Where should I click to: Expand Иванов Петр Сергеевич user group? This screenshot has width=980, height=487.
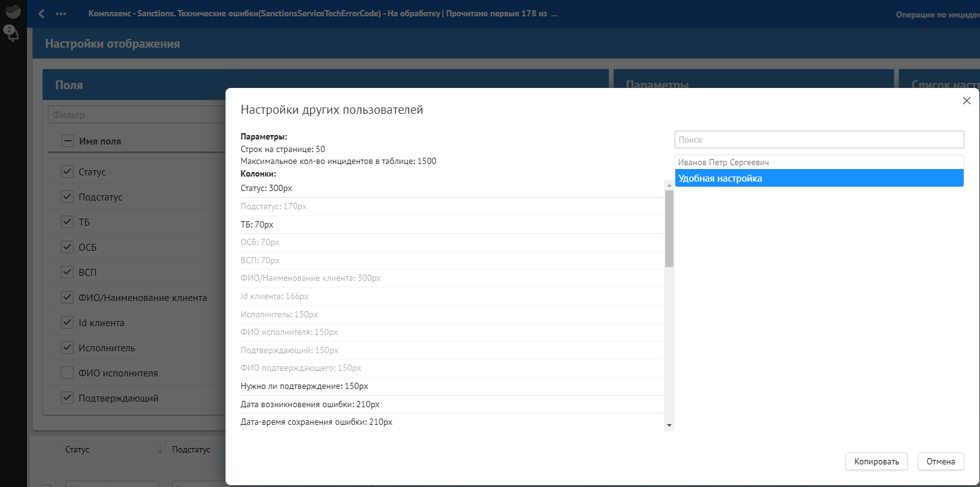click(x=819, y=162)
